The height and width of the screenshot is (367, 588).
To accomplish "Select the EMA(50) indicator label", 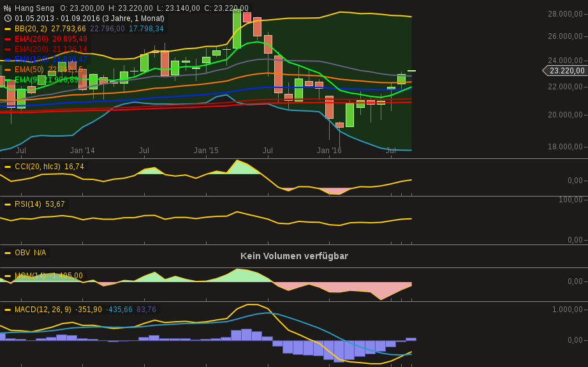I will 29,70.
